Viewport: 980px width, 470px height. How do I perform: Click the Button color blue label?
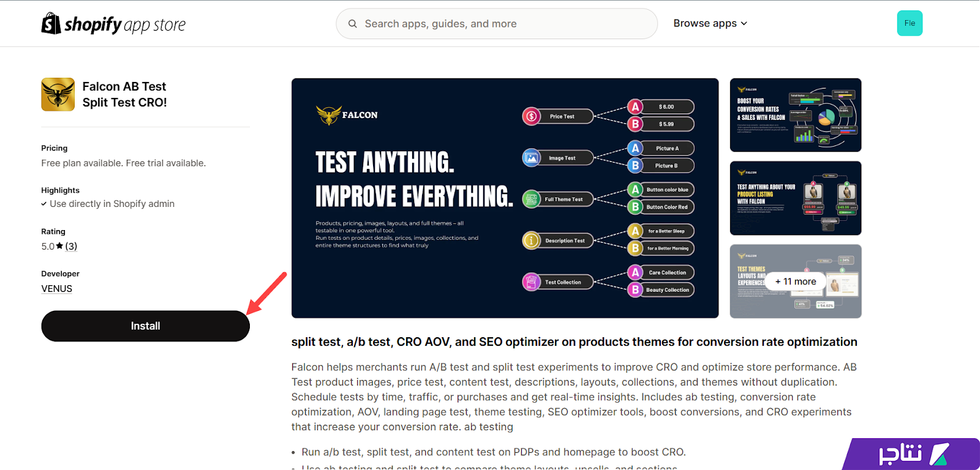coord(667,190)
